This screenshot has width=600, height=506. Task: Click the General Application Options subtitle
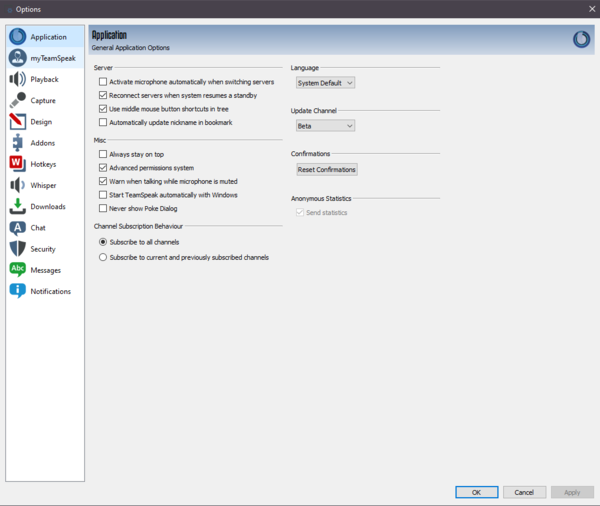pos(130,47)
